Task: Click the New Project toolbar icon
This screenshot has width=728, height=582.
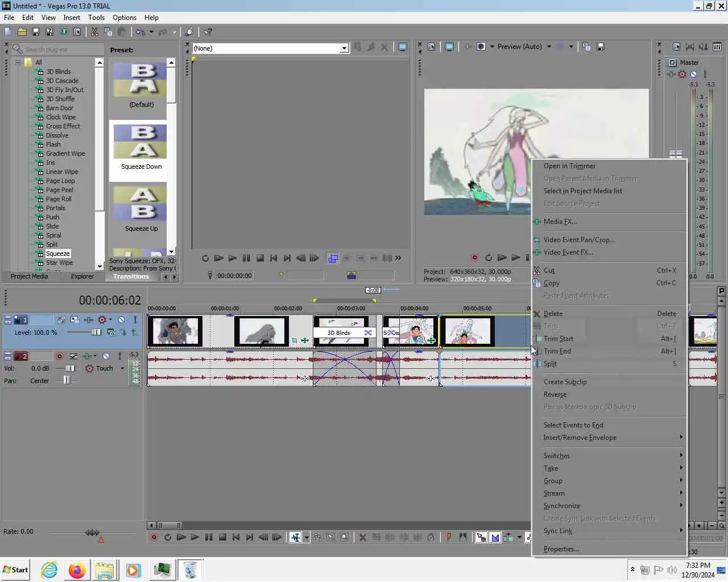Action: tap(8, 32)
